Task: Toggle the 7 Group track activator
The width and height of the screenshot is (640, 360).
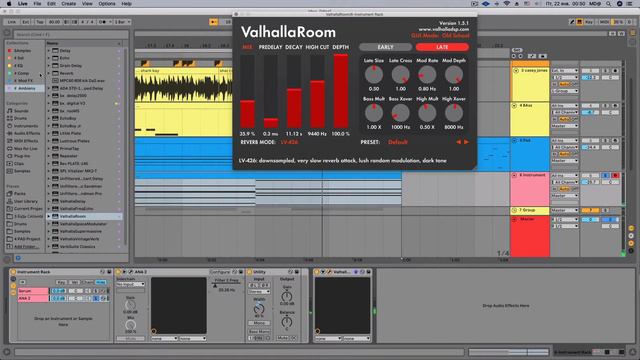Action: pyautogui.click(x=590, y=211)
